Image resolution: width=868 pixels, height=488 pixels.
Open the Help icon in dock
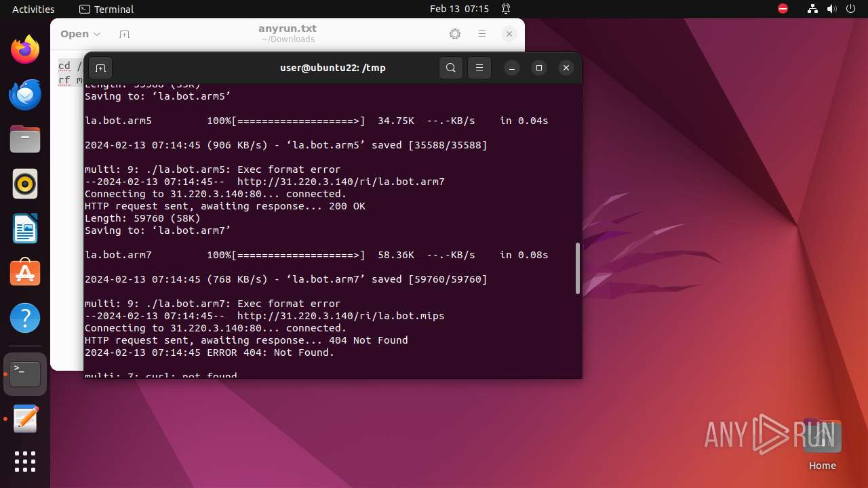click(x=25, y=318)
